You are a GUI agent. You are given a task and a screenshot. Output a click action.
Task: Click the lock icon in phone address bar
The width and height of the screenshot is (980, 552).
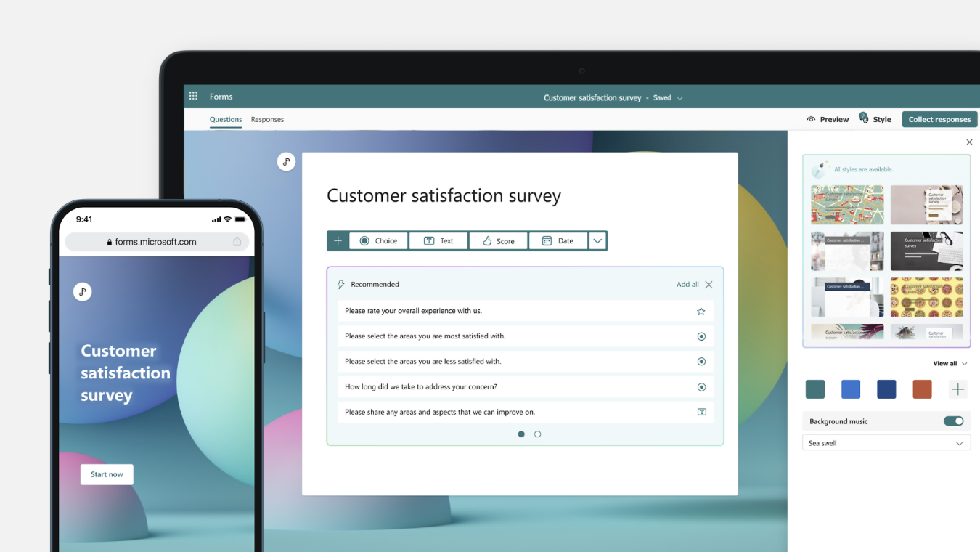coord(110,243)
